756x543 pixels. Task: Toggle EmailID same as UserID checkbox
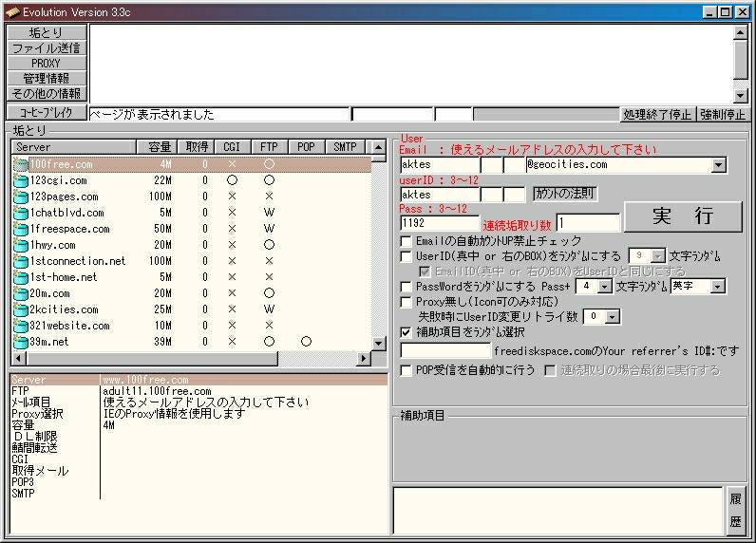425,271
